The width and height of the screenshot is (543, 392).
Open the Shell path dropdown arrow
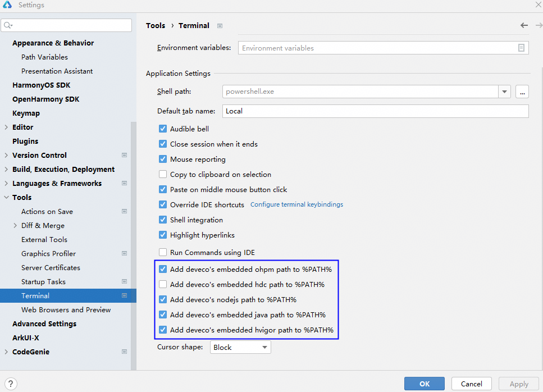504,92
